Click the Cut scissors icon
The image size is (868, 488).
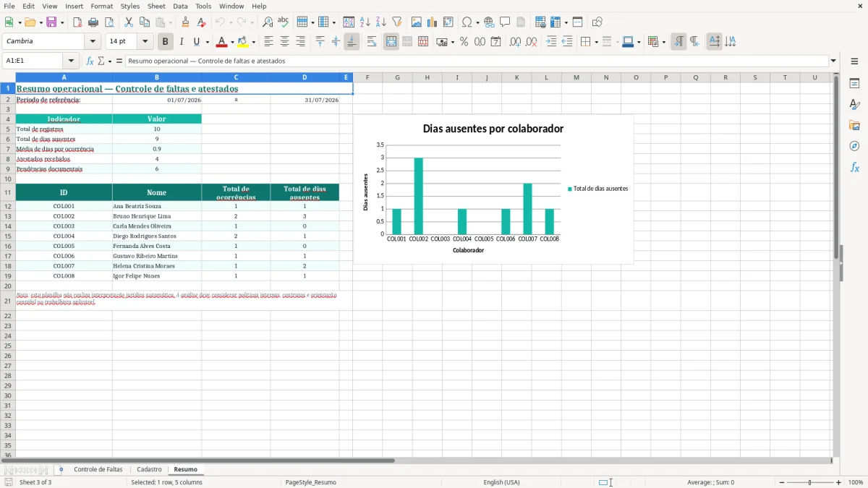pos(129,22)
